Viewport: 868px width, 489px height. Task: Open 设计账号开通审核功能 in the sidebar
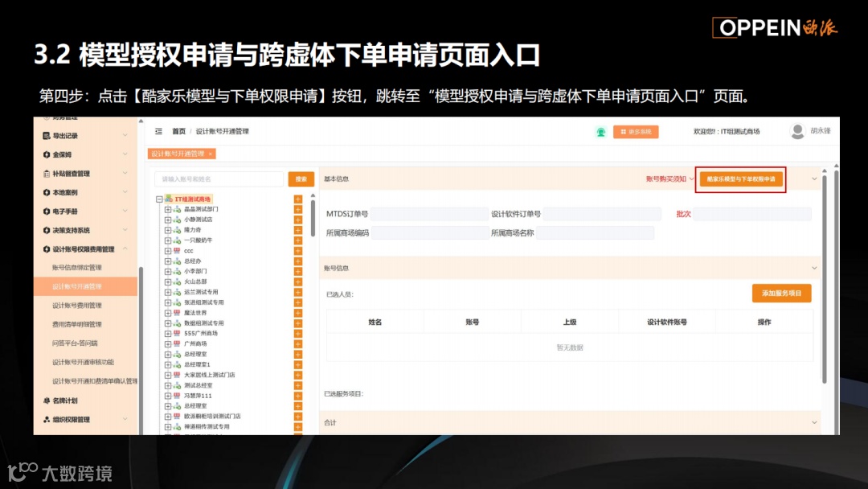[x=83, y=362]
